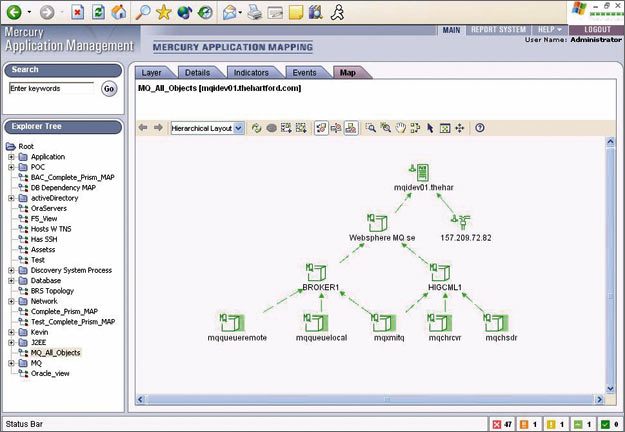
Task: Expand the J2EE folder
Action: point(11,342)
